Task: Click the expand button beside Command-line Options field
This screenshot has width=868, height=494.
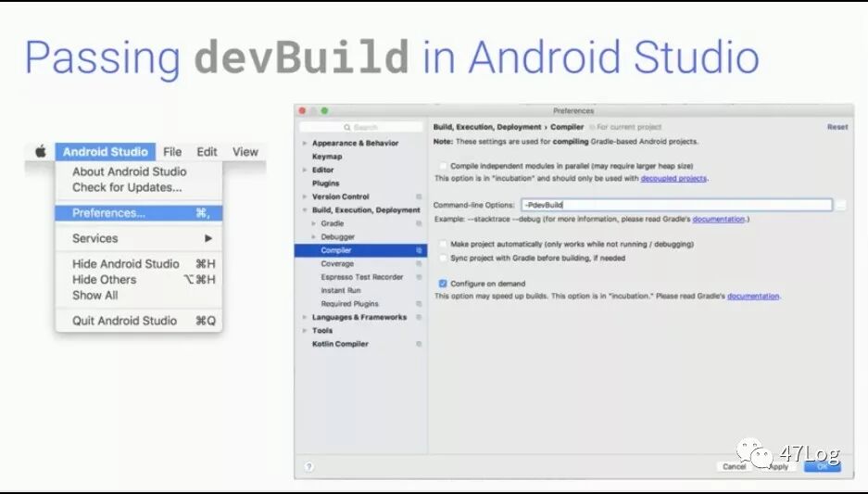Action: tap(841, 205)
